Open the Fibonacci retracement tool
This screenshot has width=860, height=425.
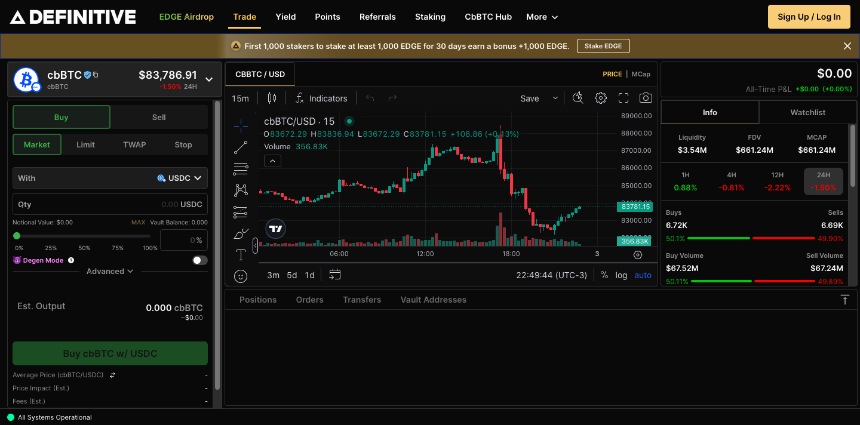(x=241, y=168)
